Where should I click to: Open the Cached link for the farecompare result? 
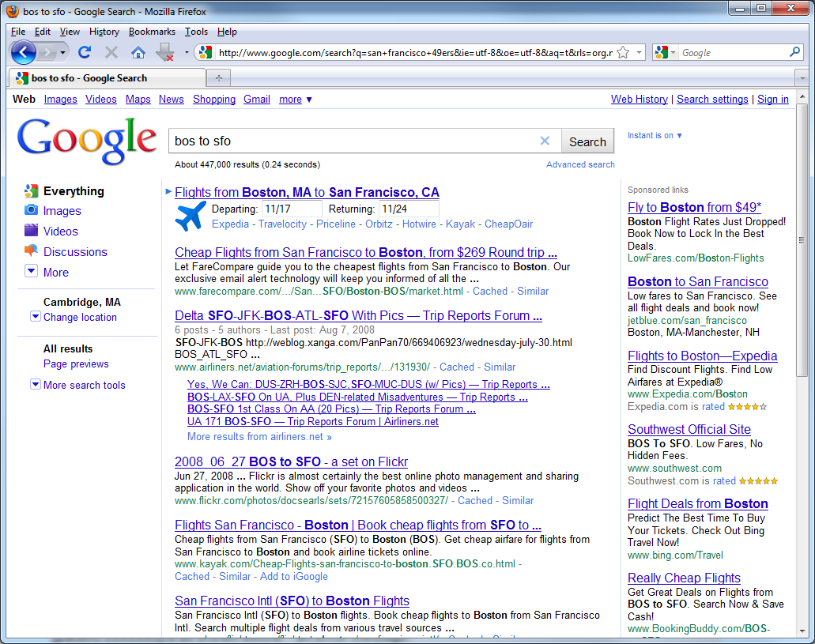tap(489, 291)
